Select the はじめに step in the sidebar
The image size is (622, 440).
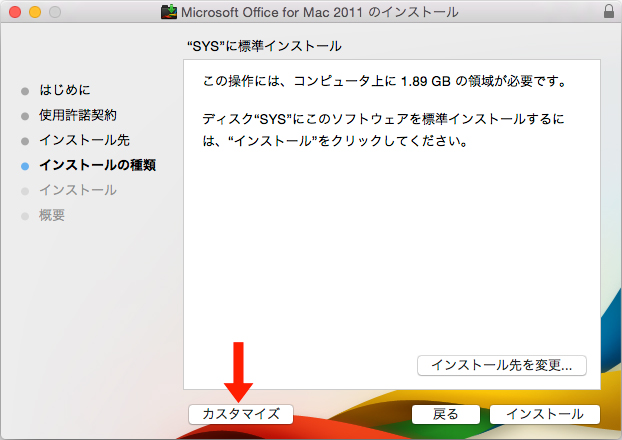65,90
